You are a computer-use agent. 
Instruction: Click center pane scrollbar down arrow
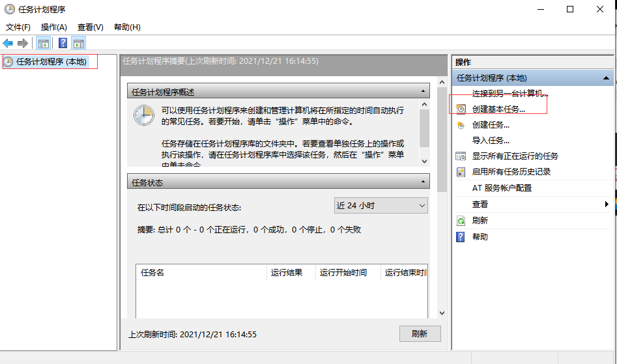pyautogui.click(x=442, y=313)
